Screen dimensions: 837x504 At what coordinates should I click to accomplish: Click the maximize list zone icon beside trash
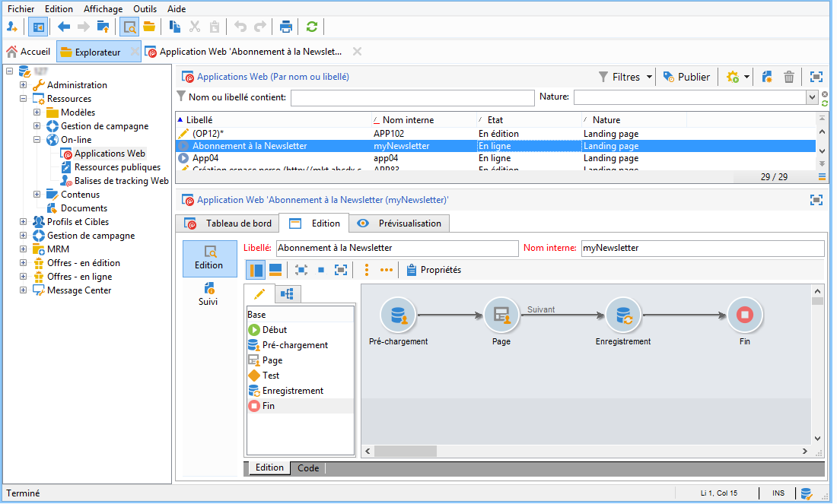(x=816, y=77)
